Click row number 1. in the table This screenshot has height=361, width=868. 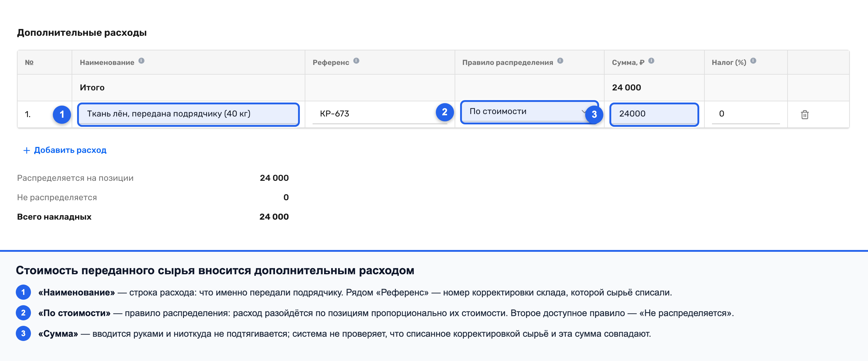(28, 114)
